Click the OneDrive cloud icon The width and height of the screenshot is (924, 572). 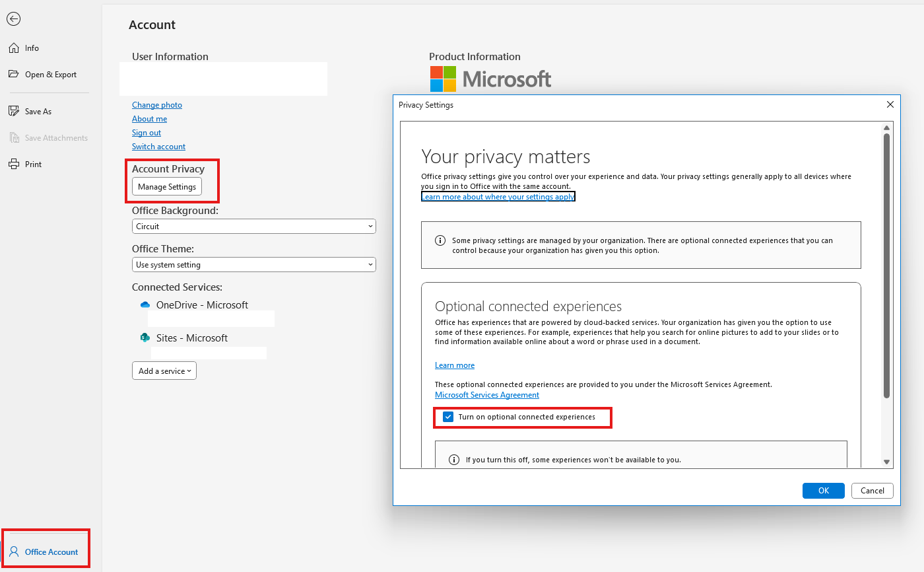pyautogui.click(x=145, y=305)
